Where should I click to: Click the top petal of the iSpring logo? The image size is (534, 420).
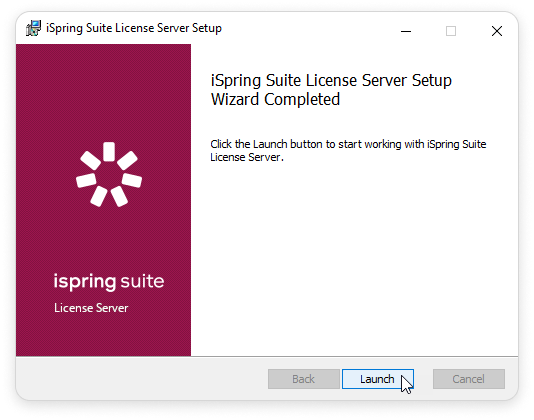click(x=109, y=152)
